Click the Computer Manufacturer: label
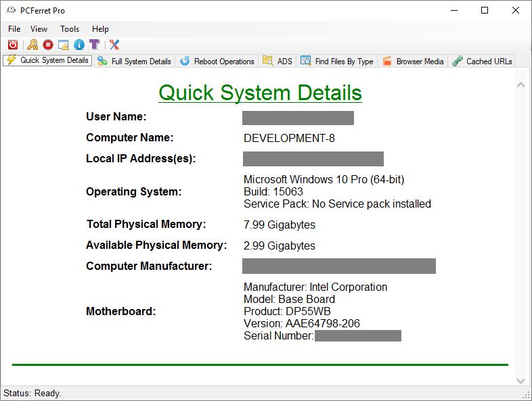The height and width of the screenshot is (401, 532). 149,266
